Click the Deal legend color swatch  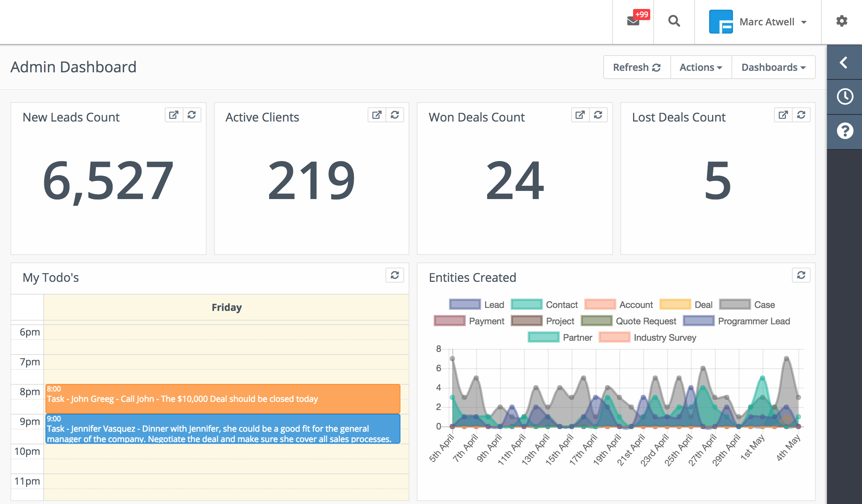click(x=675, y=305)
